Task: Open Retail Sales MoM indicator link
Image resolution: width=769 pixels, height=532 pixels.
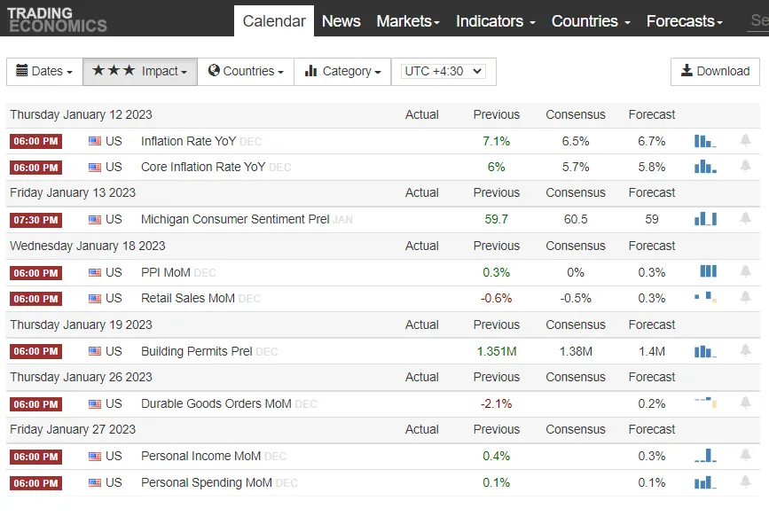Action: pos(188,298)
